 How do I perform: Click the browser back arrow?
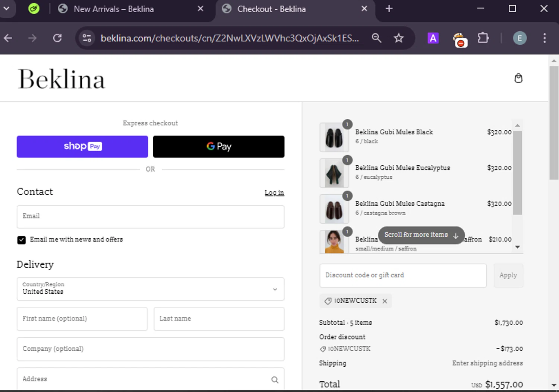point(8,38)
